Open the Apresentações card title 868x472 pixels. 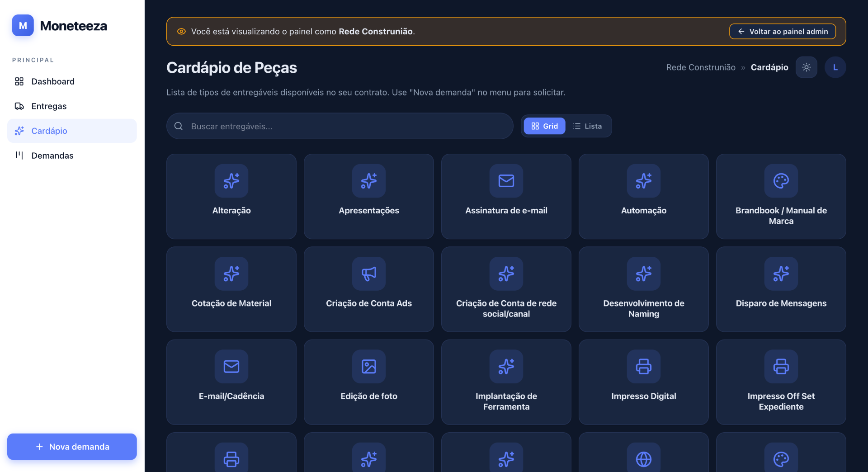tap(369, 210)
